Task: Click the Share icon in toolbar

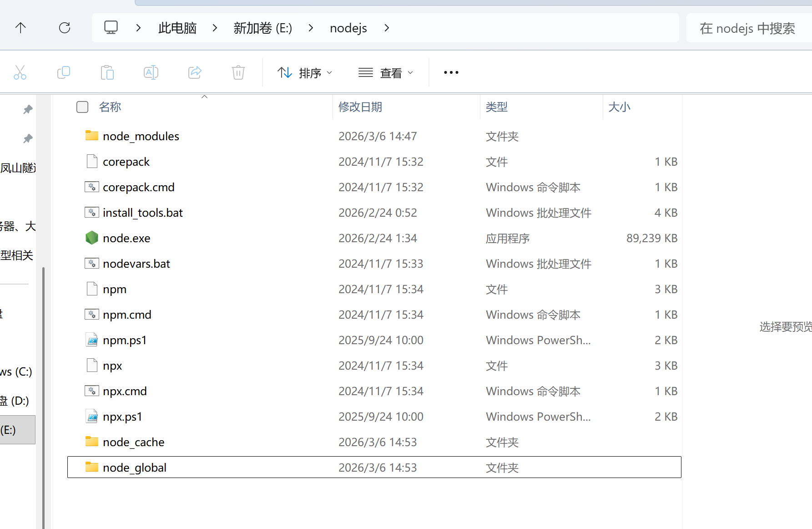Action: click(195, 72)
